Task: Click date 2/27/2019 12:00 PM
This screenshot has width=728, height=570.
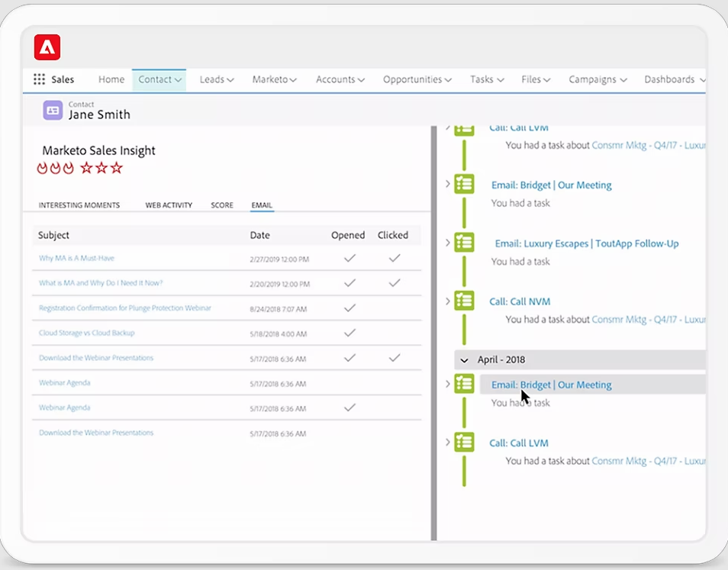Action: click(279, 259)
